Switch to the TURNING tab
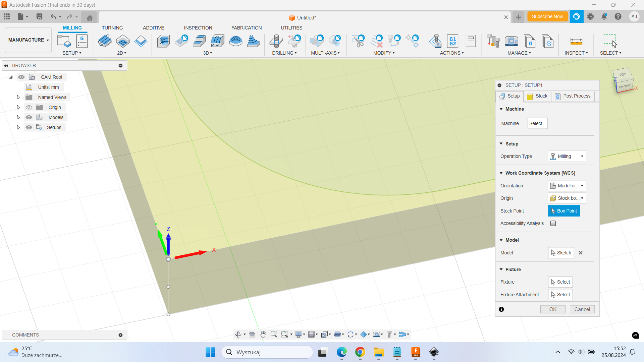 112,28
